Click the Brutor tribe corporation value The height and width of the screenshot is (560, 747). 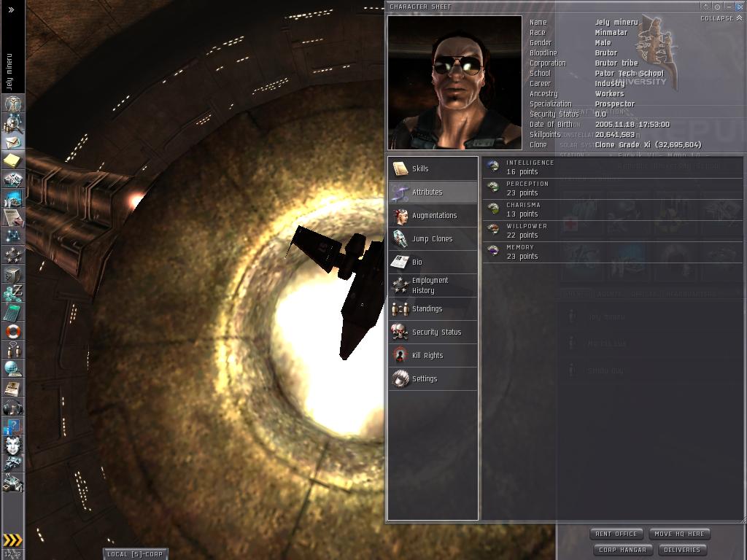616,63
